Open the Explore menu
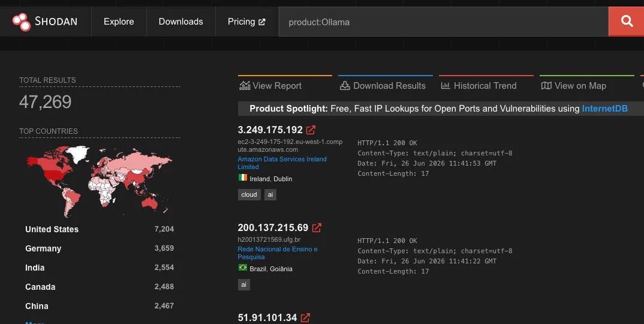 119,22
